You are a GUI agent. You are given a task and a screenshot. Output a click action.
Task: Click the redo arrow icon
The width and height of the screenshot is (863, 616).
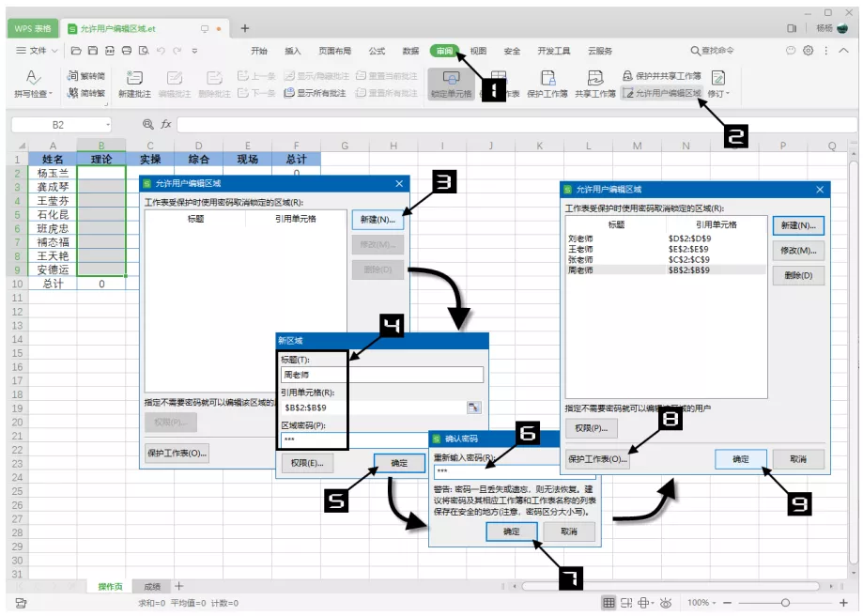(x=177, y=51)
